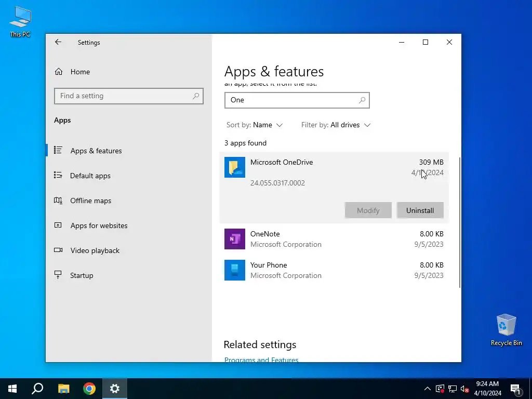Click the Home house icon

(58, 72)
